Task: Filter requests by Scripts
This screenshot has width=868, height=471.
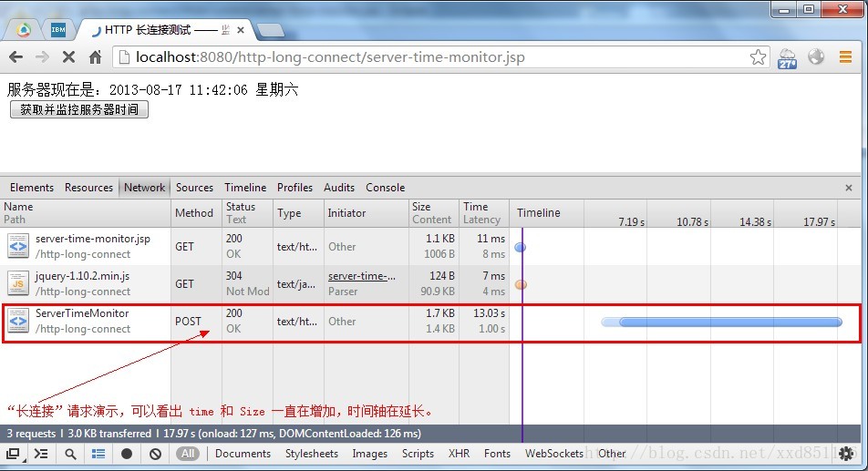Action: coord(418,454)
